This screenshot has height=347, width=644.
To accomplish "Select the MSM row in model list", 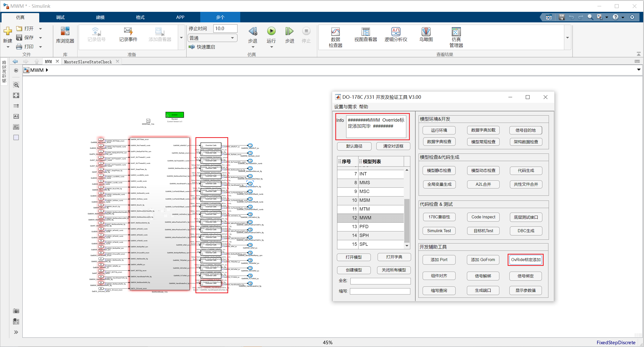I will point(370,200).
